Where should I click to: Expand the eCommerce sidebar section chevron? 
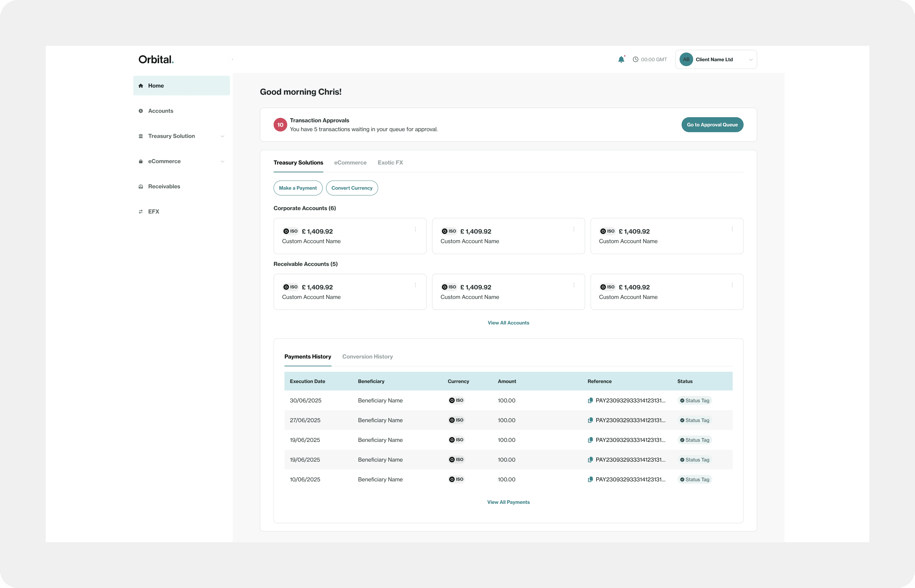point(222,162)
